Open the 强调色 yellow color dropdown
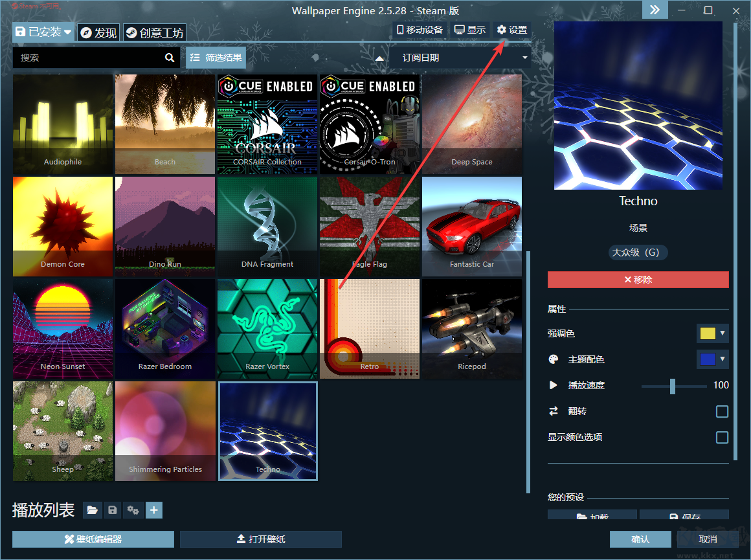751x560 pixels. pyautogui.click(x=712, y=333)
